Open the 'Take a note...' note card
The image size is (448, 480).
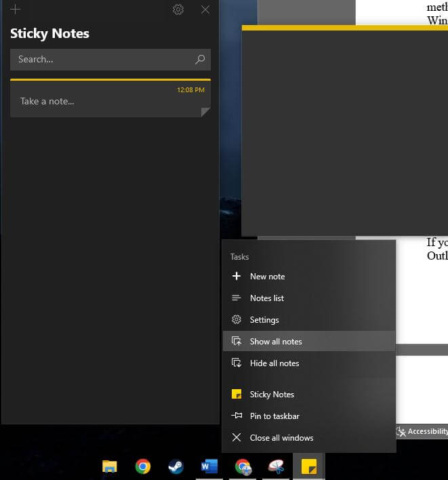pos(110,98)
